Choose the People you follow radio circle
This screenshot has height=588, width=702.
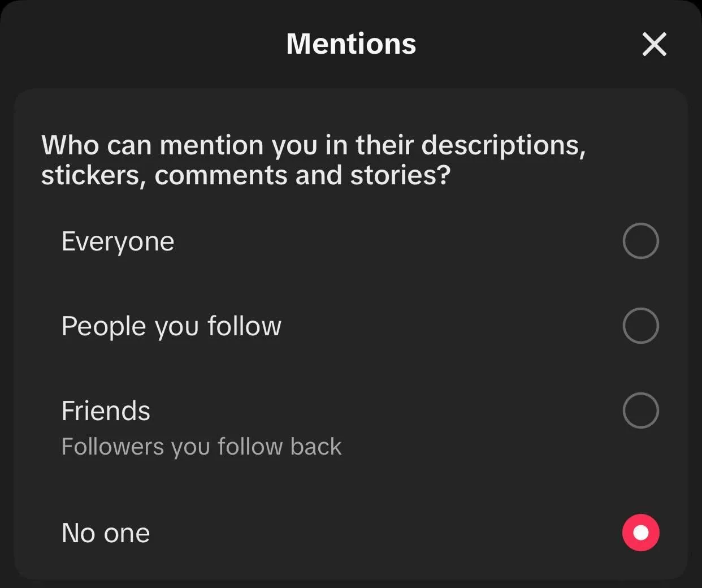click(x=640, y=326)
